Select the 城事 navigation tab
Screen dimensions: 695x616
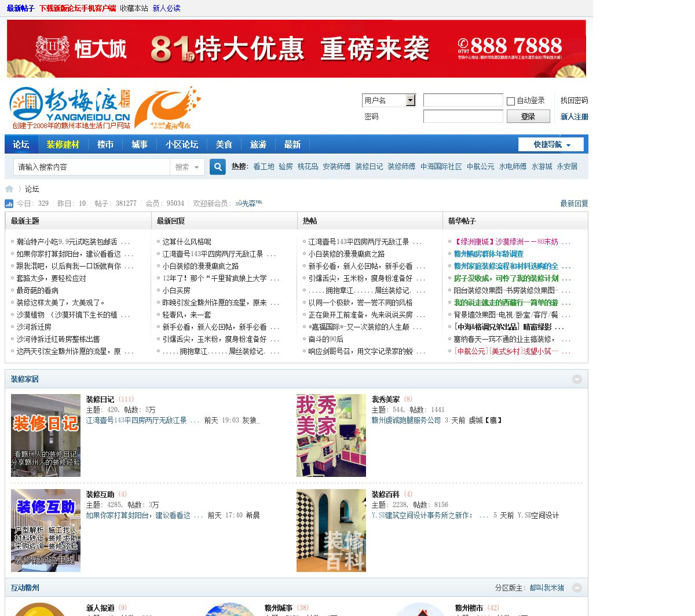140,144
